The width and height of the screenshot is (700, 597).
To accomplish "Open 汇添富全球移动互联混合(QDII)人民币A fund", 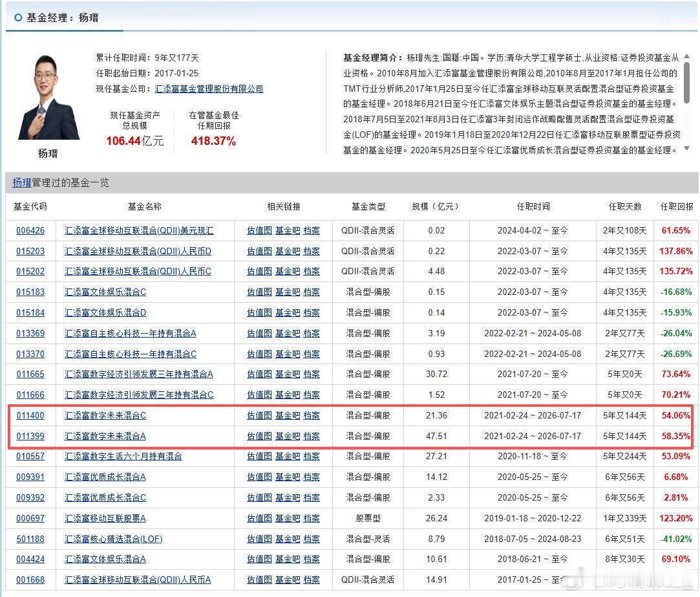I will 138,580.
